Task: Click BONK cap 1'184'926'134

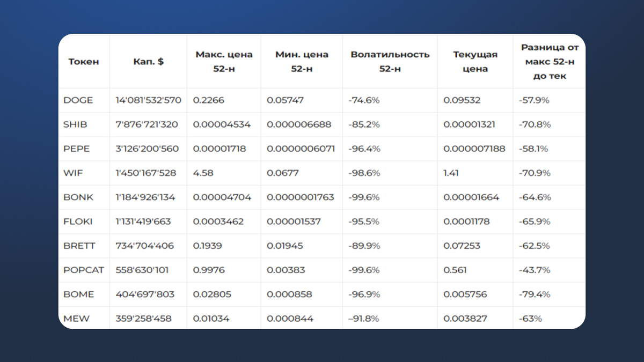Action: click(x=145, y=197)
